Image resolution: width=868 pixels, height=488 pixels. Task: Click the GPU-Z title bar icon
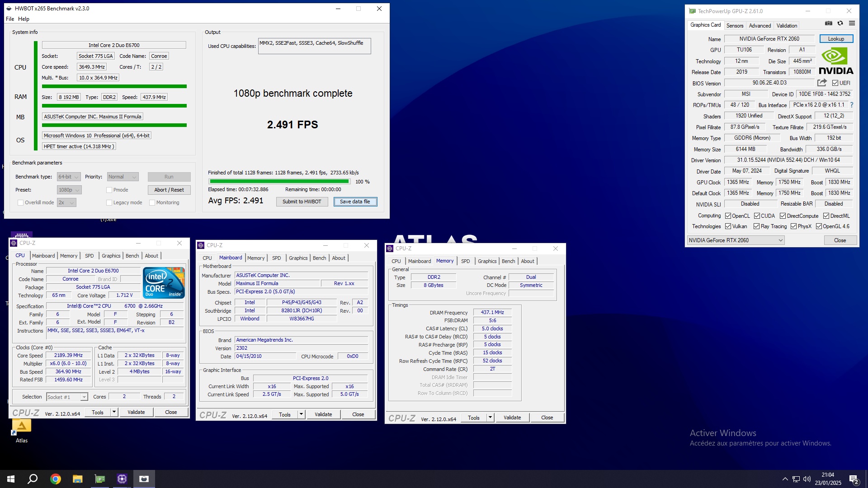(692, 11)
